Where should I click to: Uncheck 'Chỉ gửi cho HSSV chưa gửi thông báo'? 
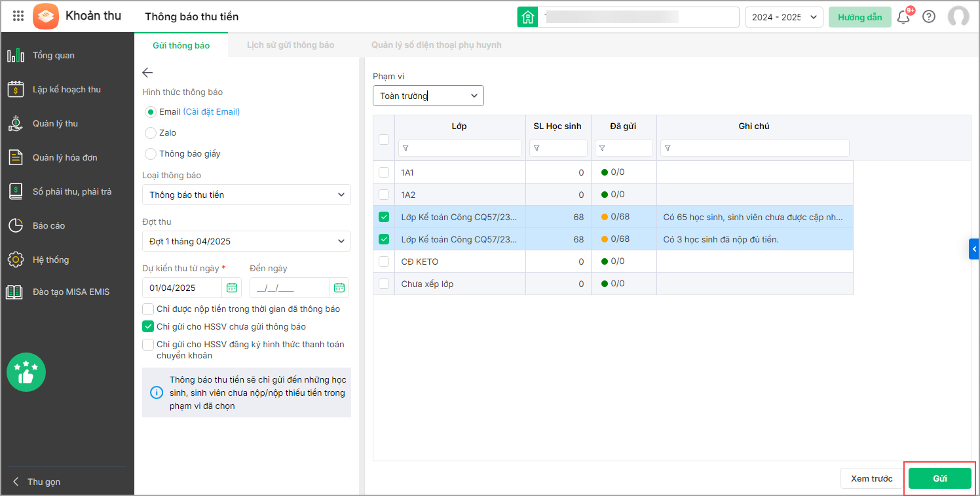tap(148, 326)
